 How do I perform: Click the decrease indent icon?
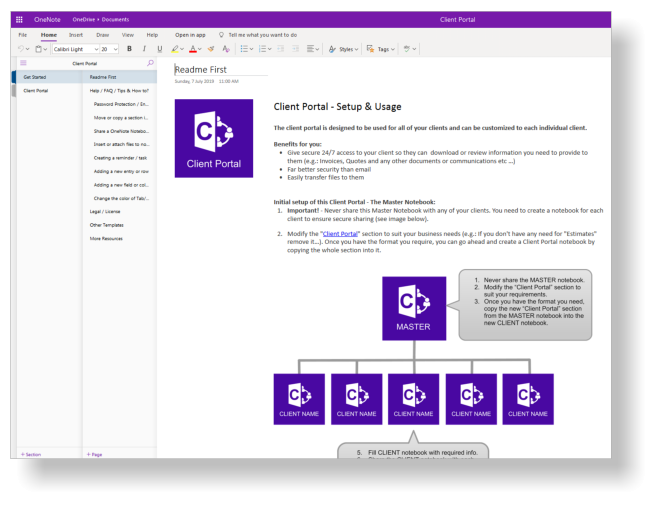click(280, 49)
